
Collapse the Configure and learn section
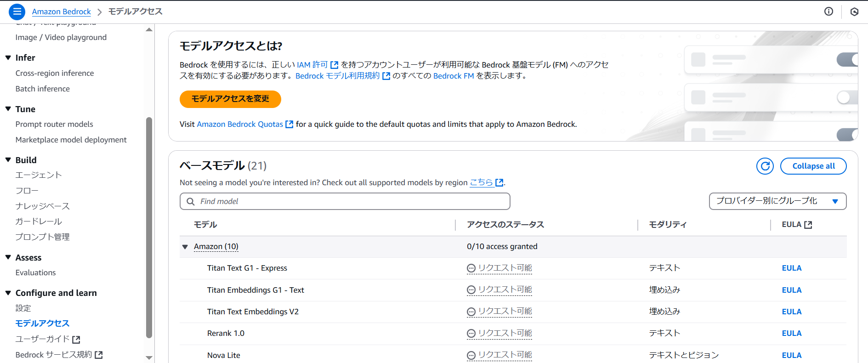[x=8, y=293]
